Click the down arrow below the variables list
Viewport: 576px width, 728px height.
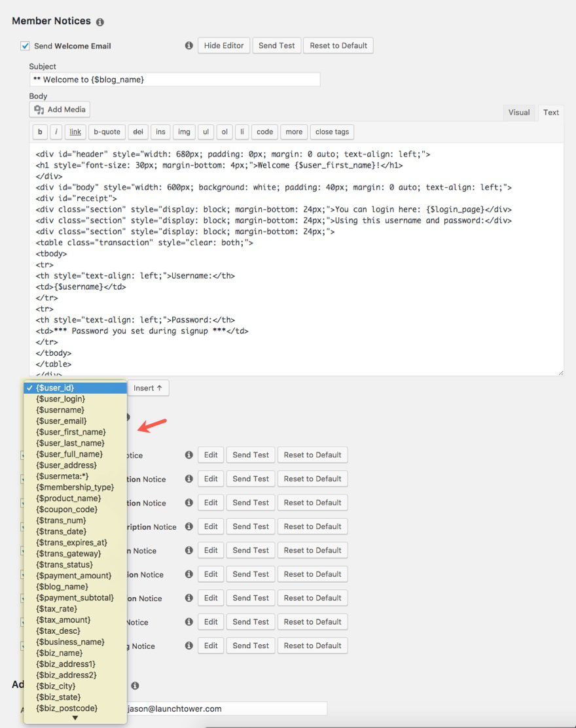tap(75, 718)
